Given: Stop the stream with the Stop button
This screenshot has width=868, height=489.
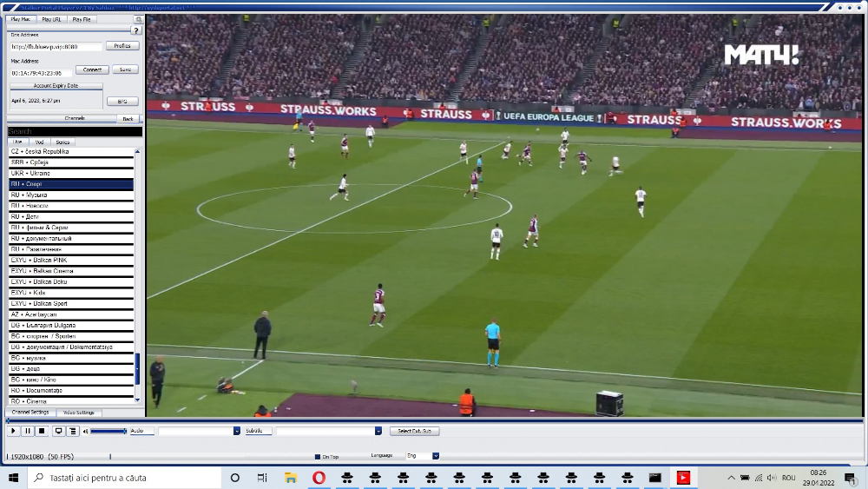Looking at the screenshot, I should point(42,431).
